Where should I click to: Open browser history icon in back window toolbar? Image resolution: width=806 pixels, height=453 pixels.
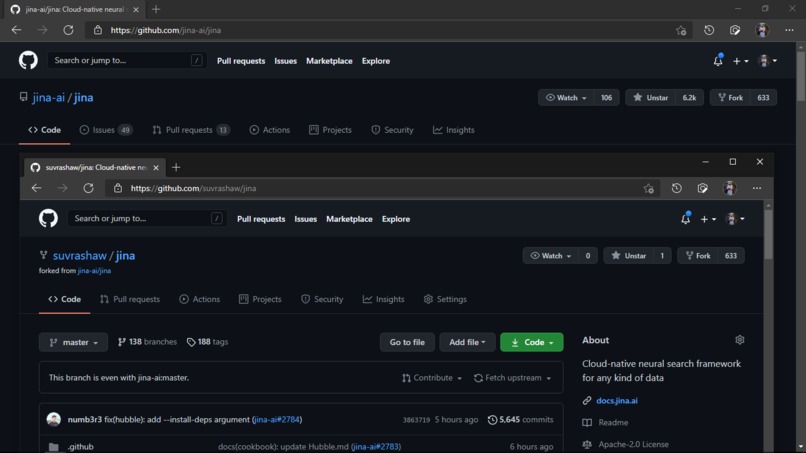coord(709,30)
